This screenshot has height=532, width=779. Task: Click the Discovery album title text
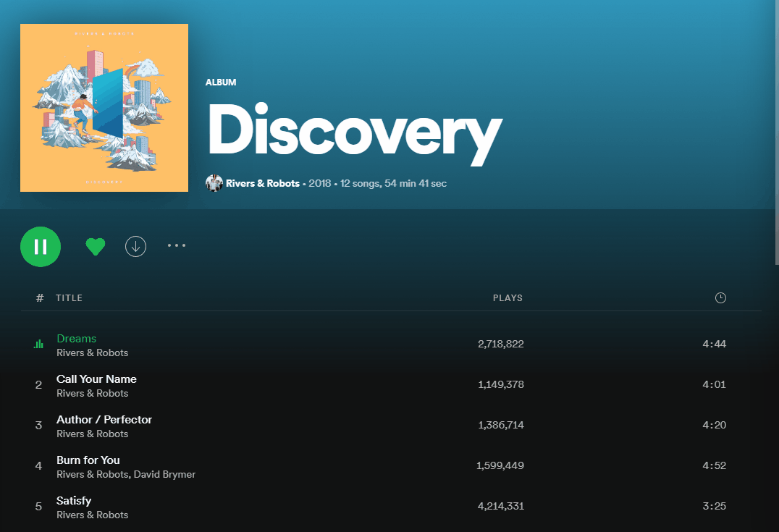coord(354,133)
